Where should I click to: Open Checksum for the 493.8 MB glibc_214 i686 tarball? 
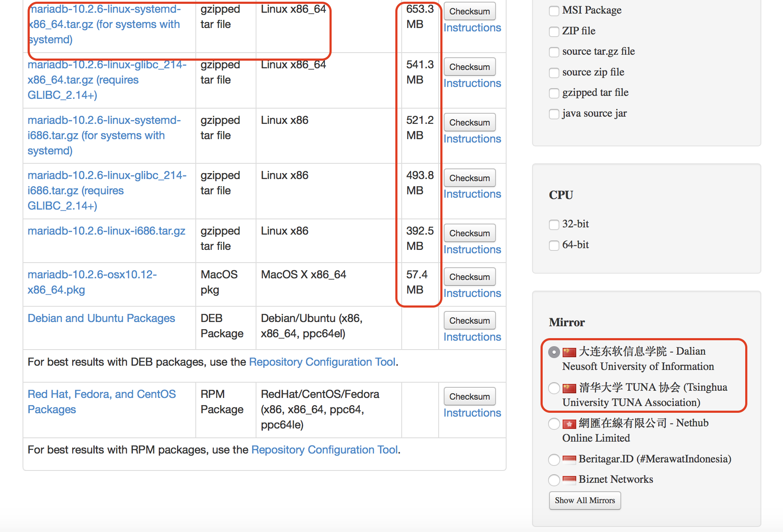(x=470, y=178)
